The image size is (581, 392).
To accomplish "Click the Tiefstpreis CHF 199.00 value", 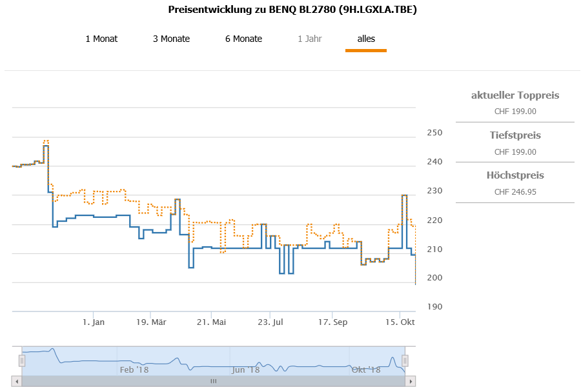I will 515,152.
